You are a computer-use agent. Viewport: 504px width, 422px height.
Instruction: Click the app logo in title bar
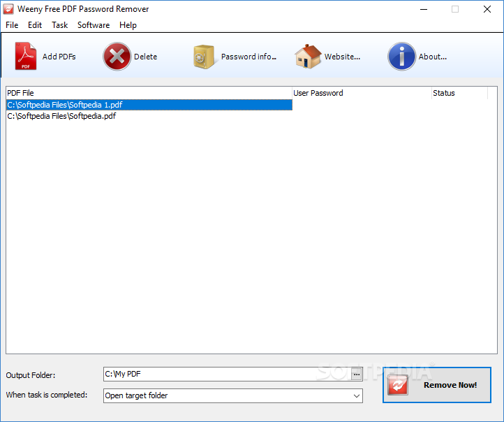click(8, 9)
